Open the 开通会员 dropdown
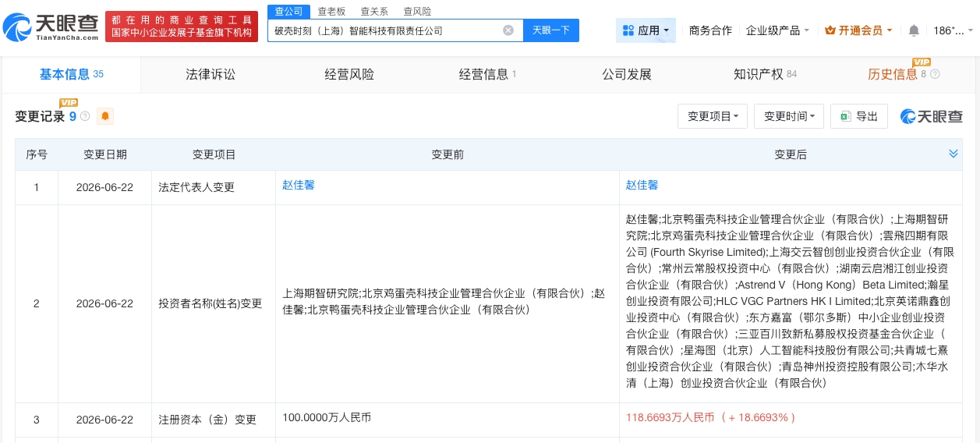 (859, 30)
